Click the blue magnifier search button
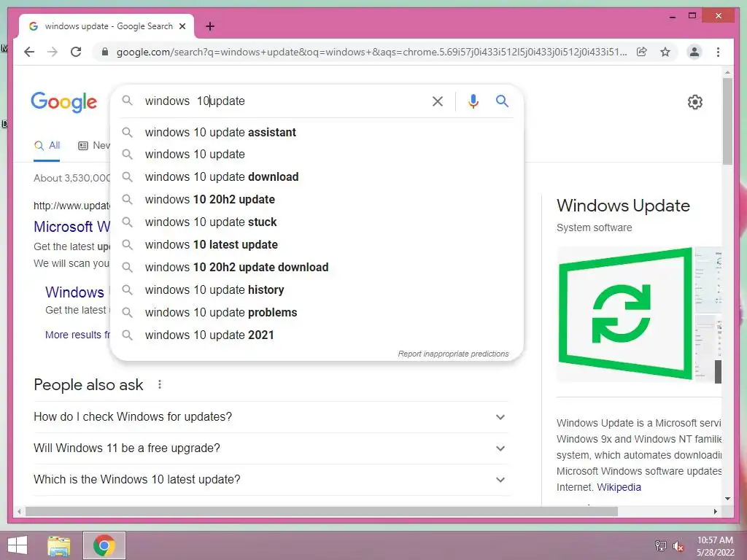This screenshot has width=747, height=560. (x=502, y=101)
